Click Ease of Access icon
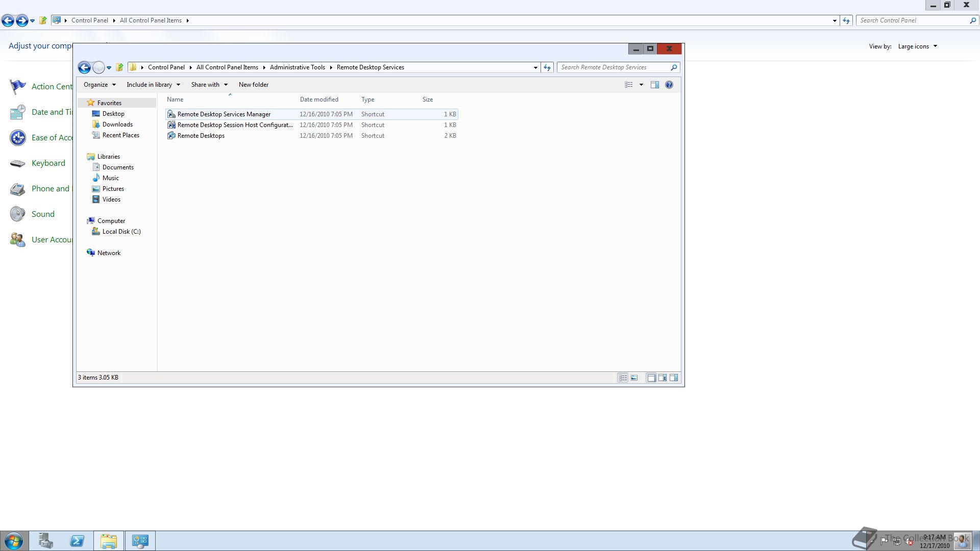980x551 pixels. [17, 138]
